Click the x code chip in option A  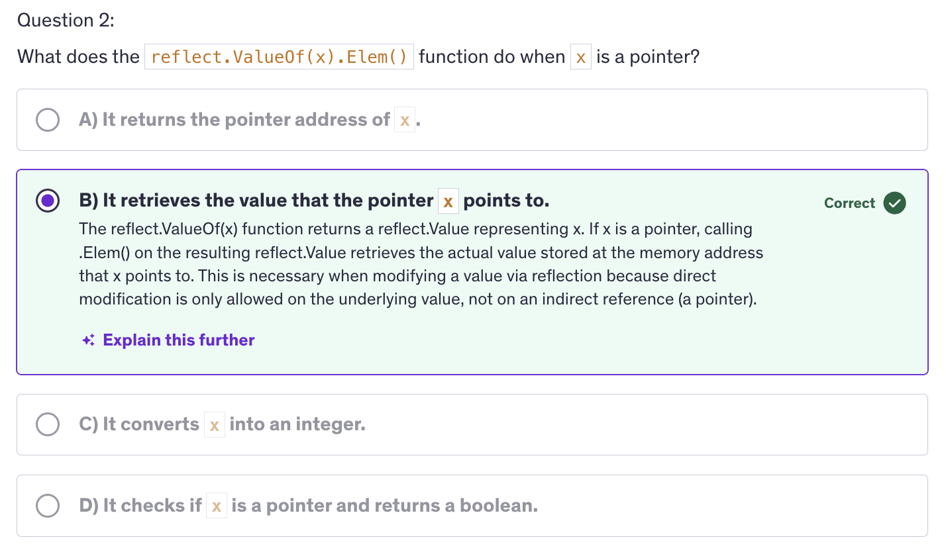coord(405,120)
